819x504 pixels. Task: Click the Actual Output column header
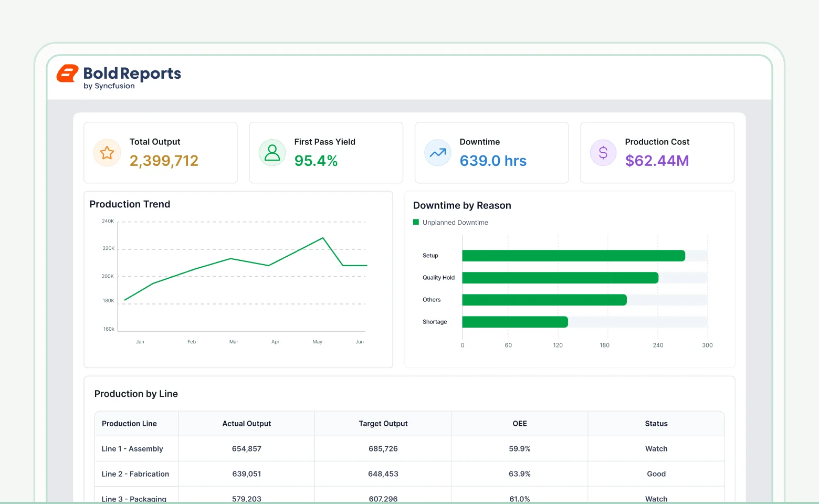point(247,424)
